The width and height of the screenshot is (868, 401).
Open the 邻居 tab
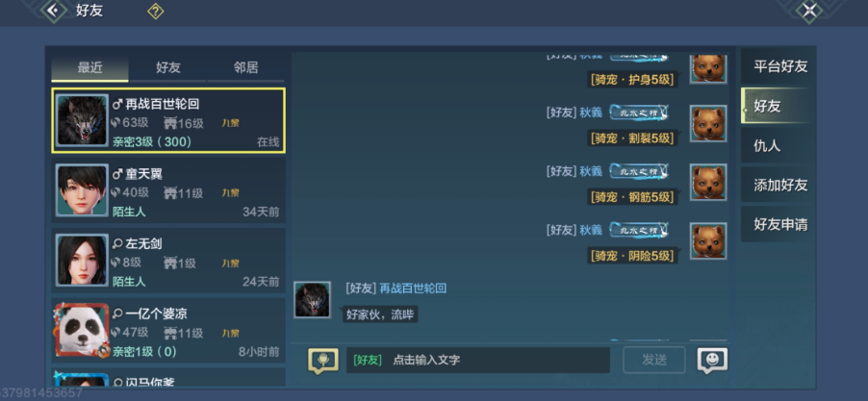[245, 68]
